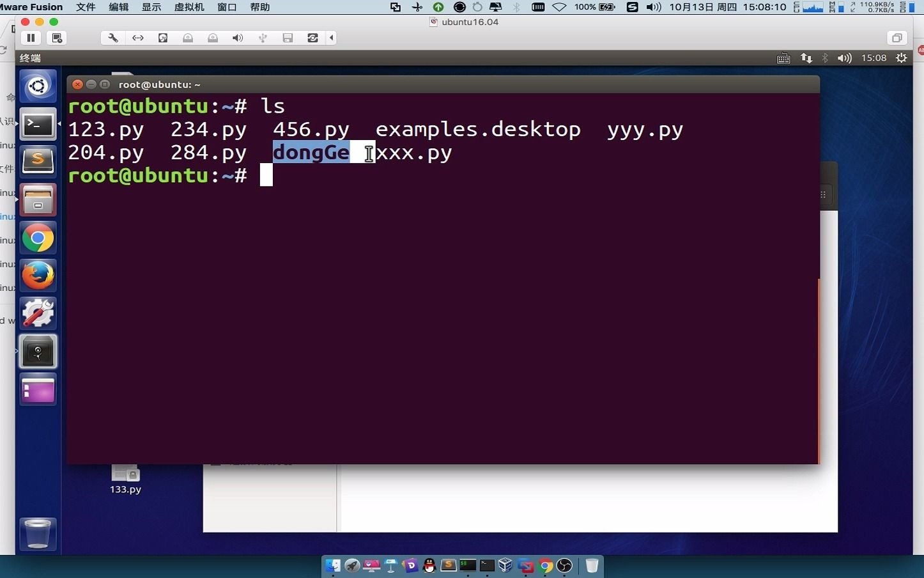The width and height of the screenshot is (924, 578).
Task: Maximize the root@ubuntu terminal window
Action: coord(105,84)
